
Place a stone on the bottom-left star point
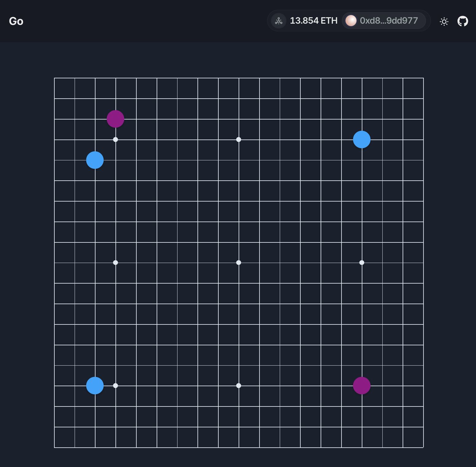pyautogui.click(x=115, y=386)
